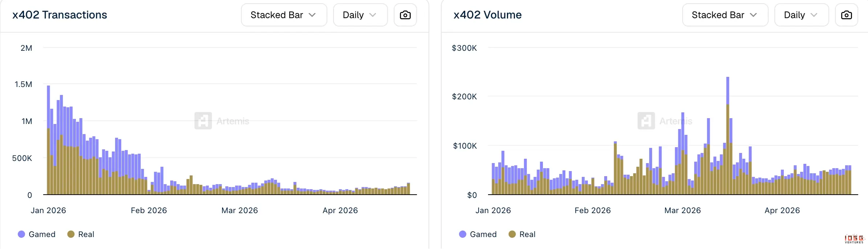
Task: Click the tallest volume bar in March 2026
Action: [x=728, y=136]
